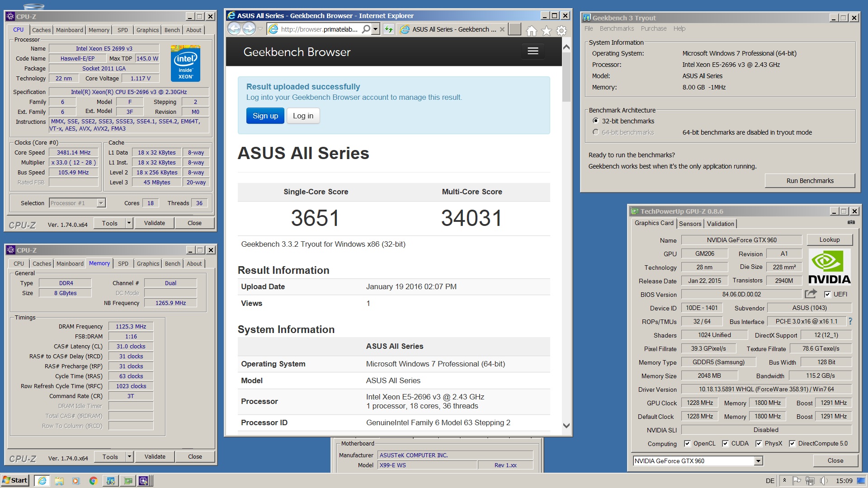The height and width of the screenshot is (488, 868).
Task: Open Benchmarks menu in Geekbench 3
Action: pos(617,28)
